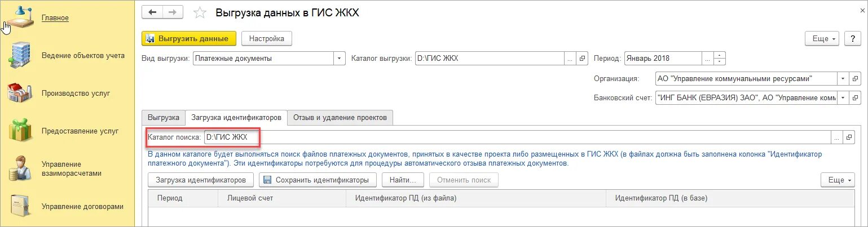This screenshot has height=227, width=868.
Task: Pick Период with the ellipsis button
Action: tap(708, 58)
